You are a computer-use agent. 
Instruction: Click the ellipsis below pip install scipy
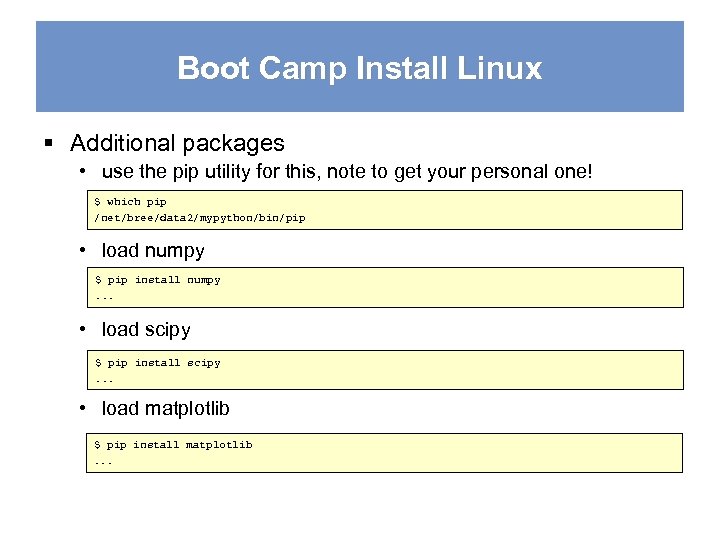104,379
